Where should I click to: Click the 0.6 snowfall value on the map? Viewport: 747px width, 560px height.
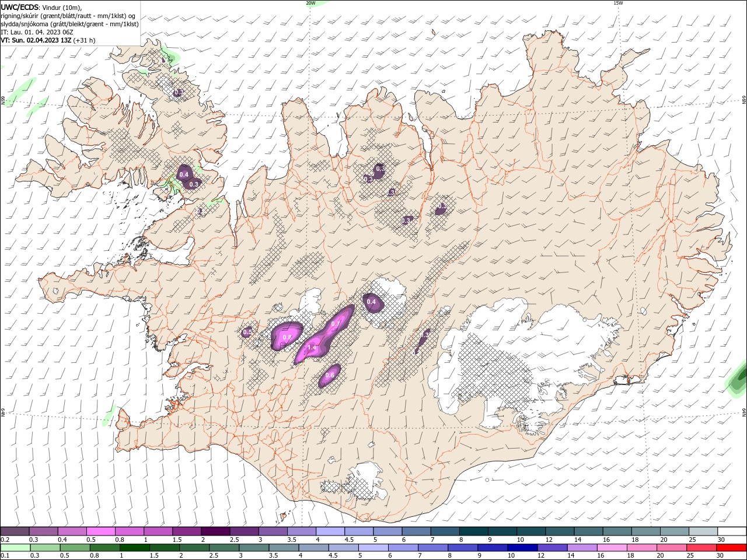click(330, 375)
